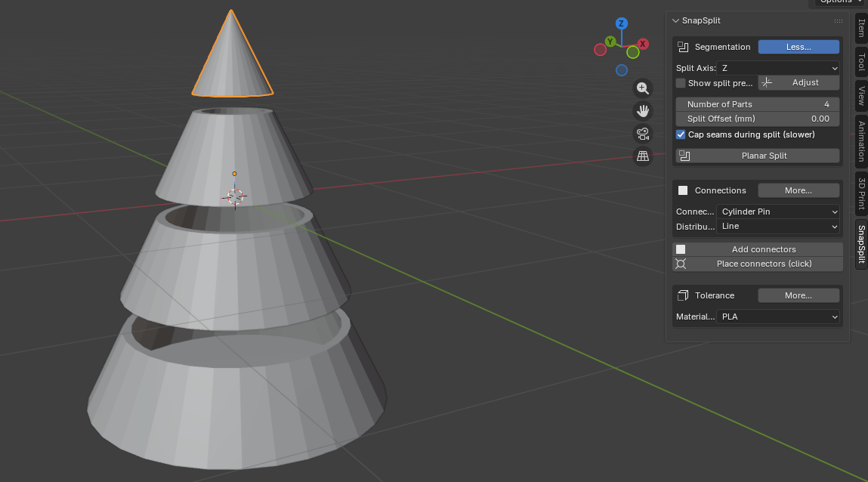The image size is (868, 482).
Task: Open the Material PLA dropdown
Action: 778,317
